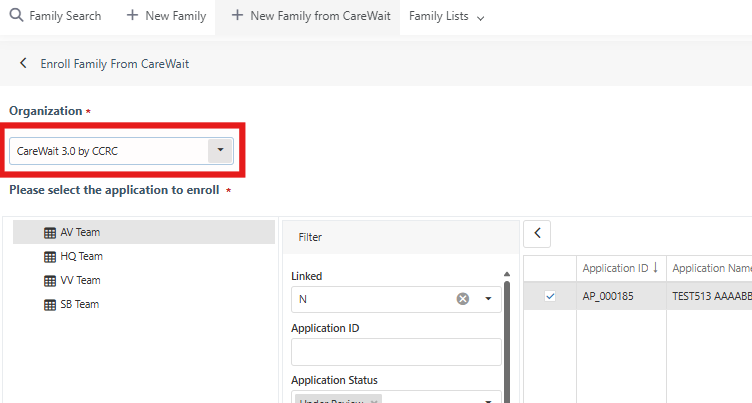Select the VV Team table icon
This screenshot has width=752, height=403.
50,281
